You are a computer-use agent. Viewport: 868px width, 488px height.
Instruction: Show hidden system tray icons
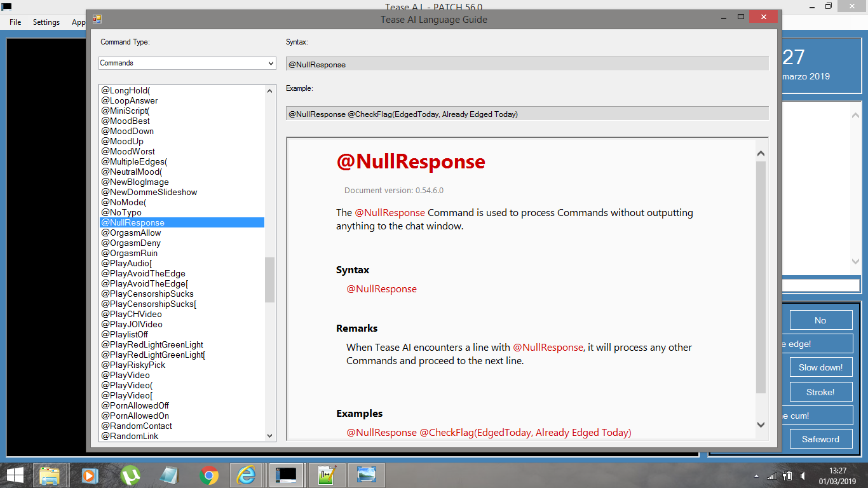tap(756, 475)
